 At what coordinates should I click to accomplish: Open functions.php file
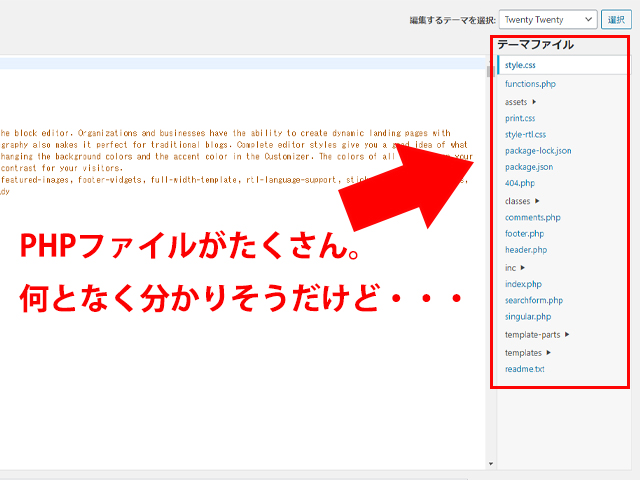pyautogui.click(x=530, y=84)
